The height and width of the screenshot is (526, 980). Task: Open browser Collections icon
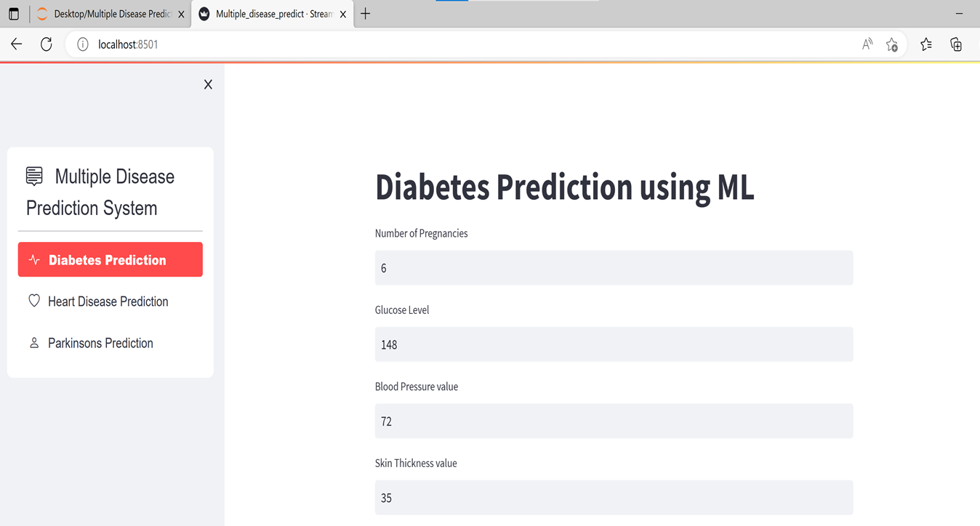coord(957,44)
